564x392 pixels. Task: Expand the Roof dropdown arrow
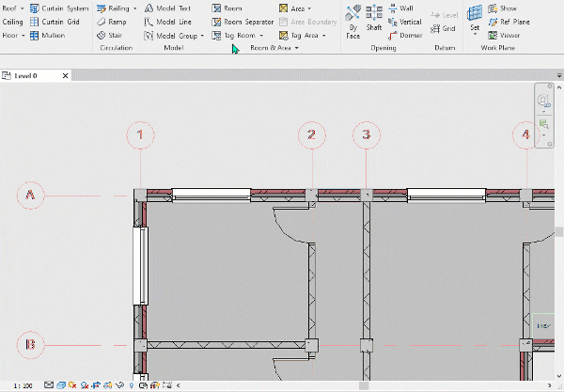[x=22, y=8]
